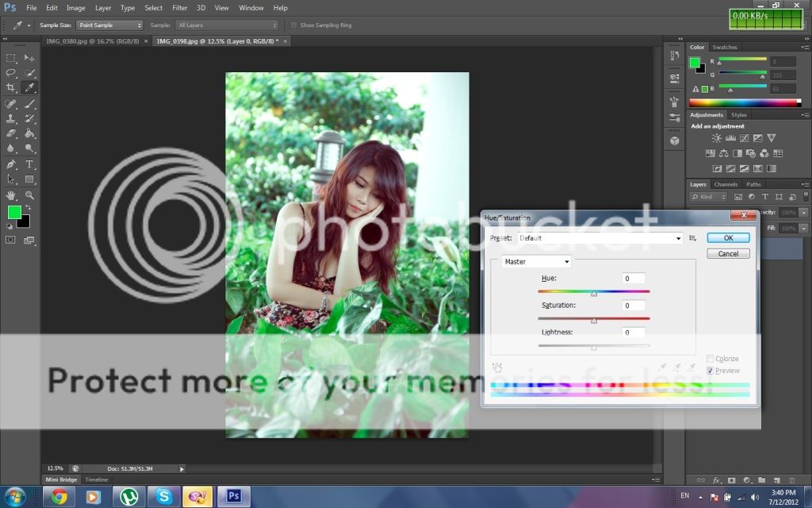Add a Color Balance adjustment
812x508 pixels.
[x=724, y=153]
